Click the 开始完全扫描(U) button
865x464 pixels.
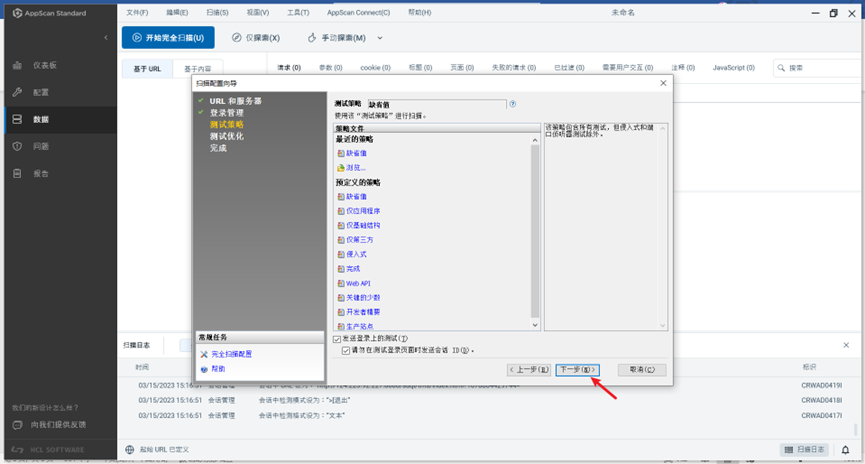168,38
